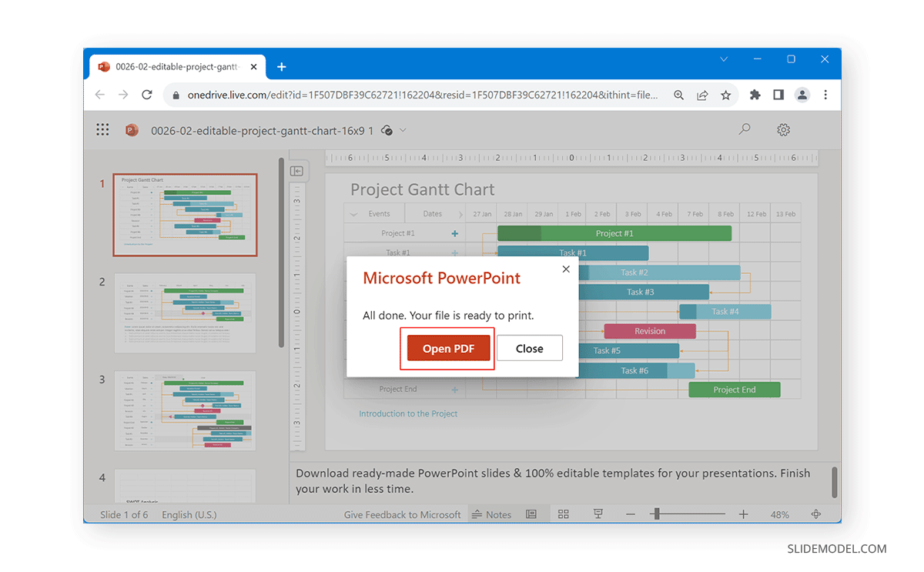The height and width of the screenshot is (572, 924).
Task: Click Give Feedback to Microsoft
Action: 402,514
